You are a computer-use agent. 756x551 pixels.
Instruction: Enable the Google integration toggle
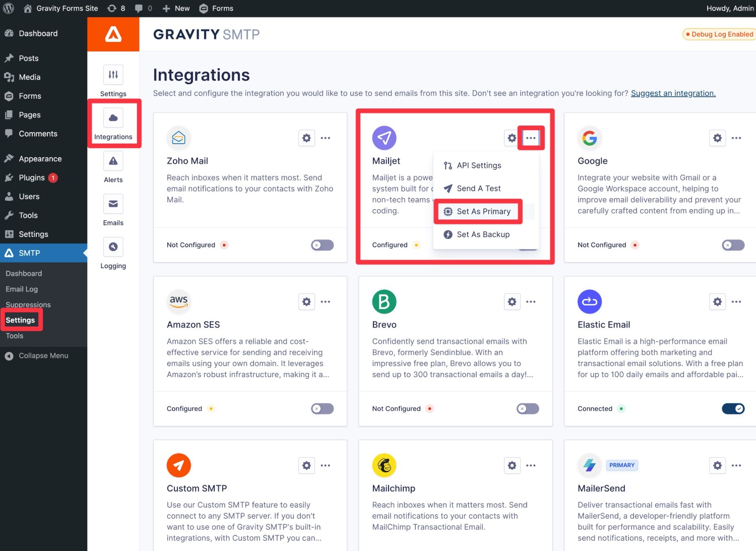[x=733, y=245]
